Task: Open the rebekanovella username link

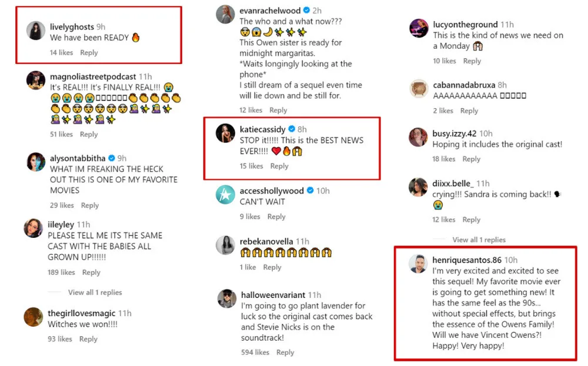Action: [266, 241]
